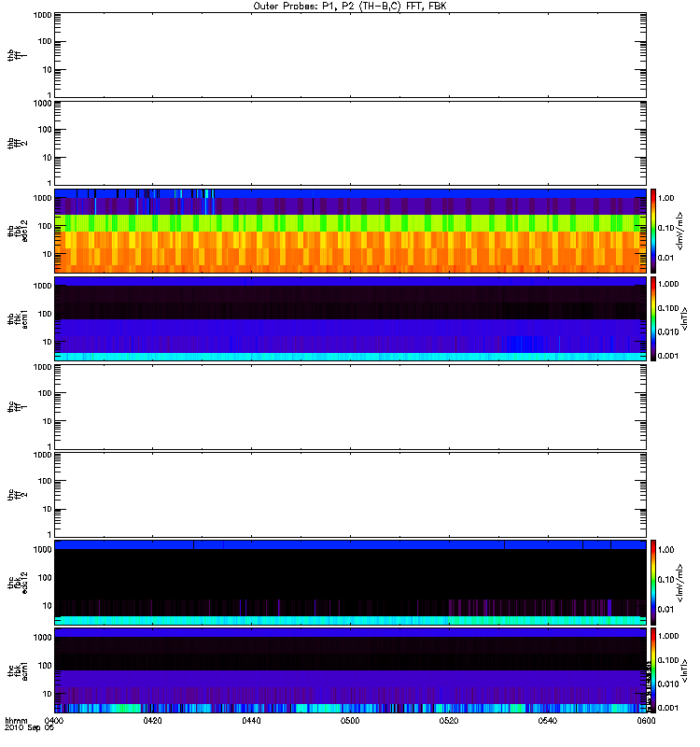Click the 10 y-tick label of thb fff 2 panel
700x747 pixels.
click(x=48, y=158)
